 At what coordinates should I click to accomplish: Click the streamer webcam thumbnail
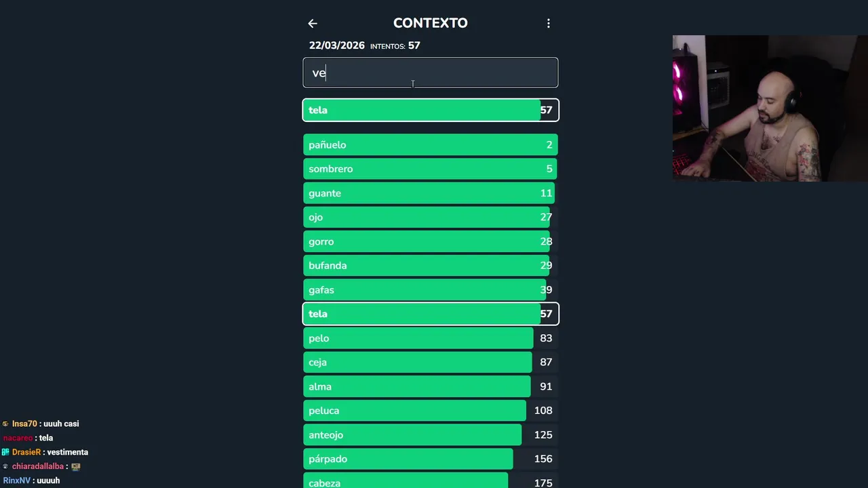pos(770,108)
